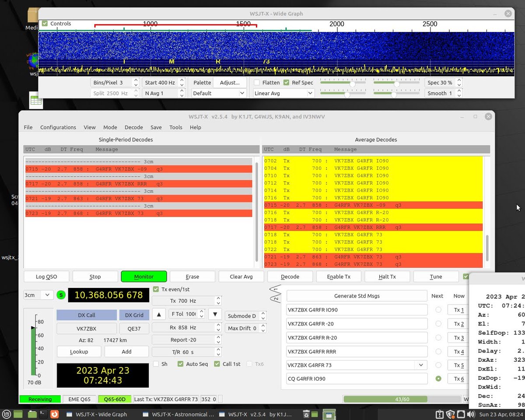This screenshot has height=420, width=525.
Task: Open the View menu
Action: (90, 127)
